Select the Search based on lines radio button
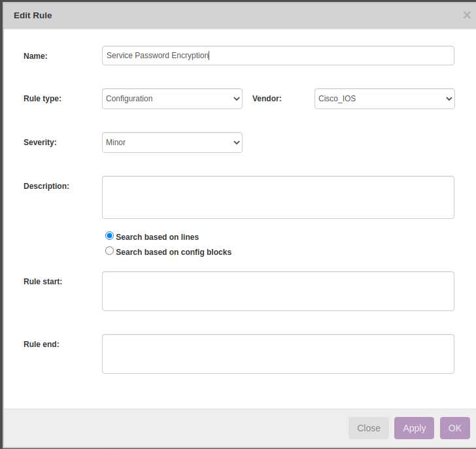Image resolution: width=476 pixels, height=449 pixels. click(110, 236)
